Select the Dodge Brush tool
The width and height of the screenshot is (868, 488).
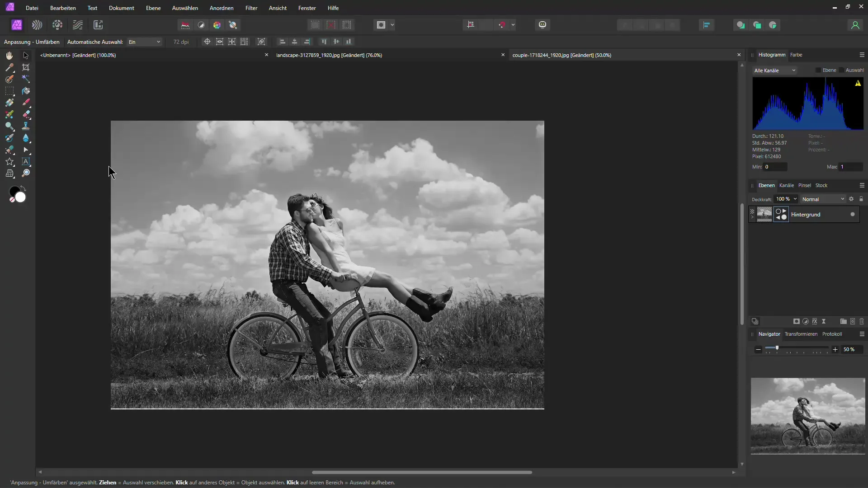pyautogui.click(x=9, y=126)
